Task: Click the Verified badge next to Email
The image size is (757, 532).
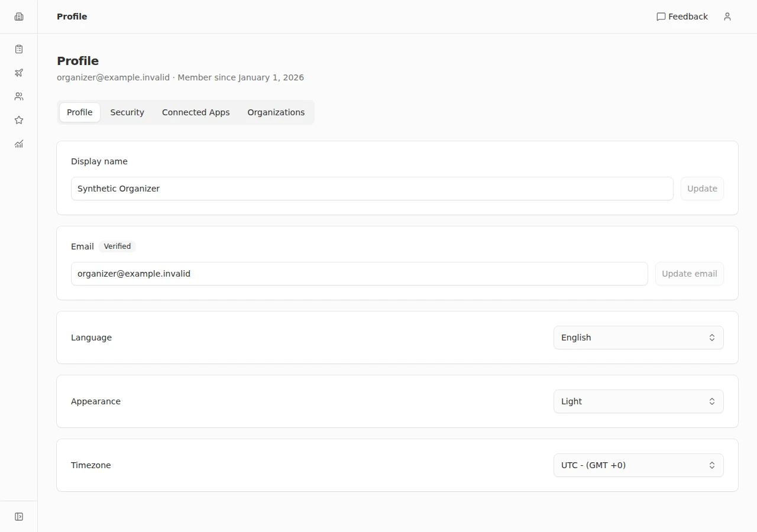Action: tap(117, 246)
